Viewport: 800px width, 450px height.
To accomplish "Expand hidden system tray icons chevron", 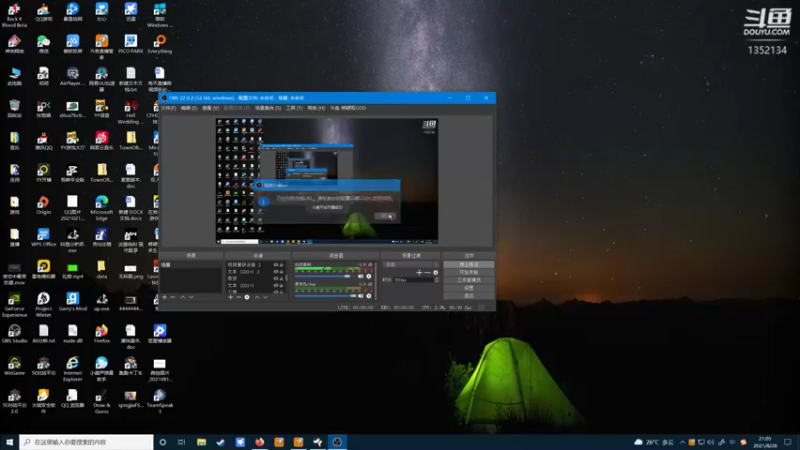I will tap(682, 442).
